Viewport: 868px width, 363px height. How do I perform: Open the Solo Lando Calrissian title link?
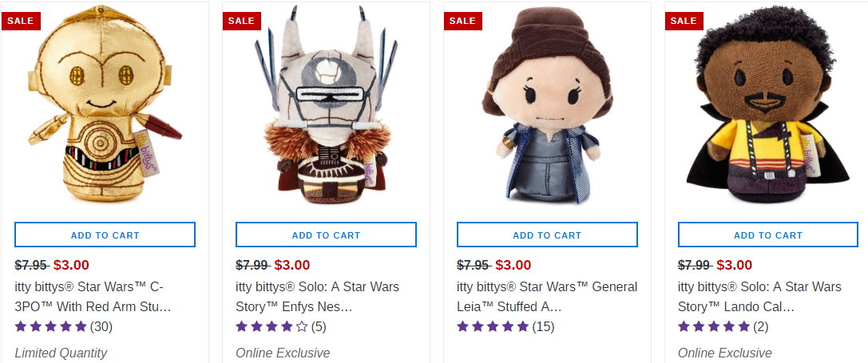759,296
